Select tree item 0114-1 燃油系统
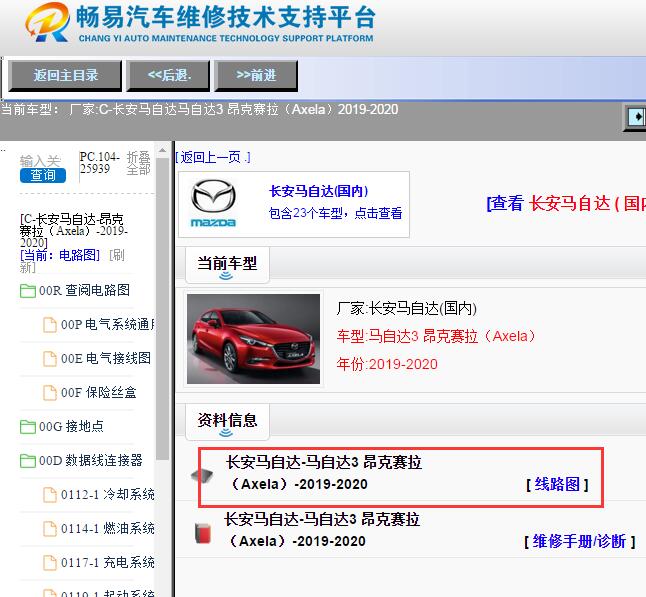 coord(108,528)
